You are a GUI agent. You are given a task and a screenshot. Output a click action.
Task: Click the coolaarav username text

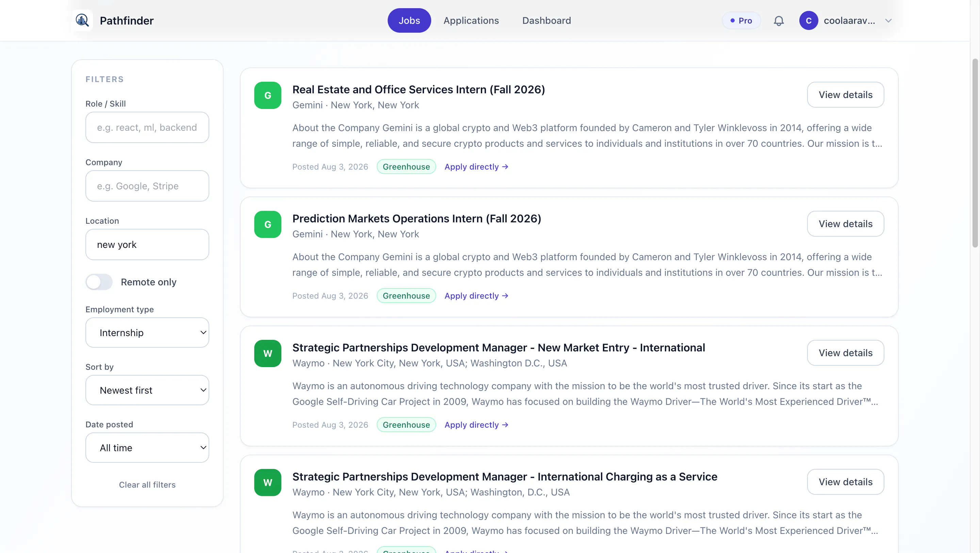coord(849,20)
